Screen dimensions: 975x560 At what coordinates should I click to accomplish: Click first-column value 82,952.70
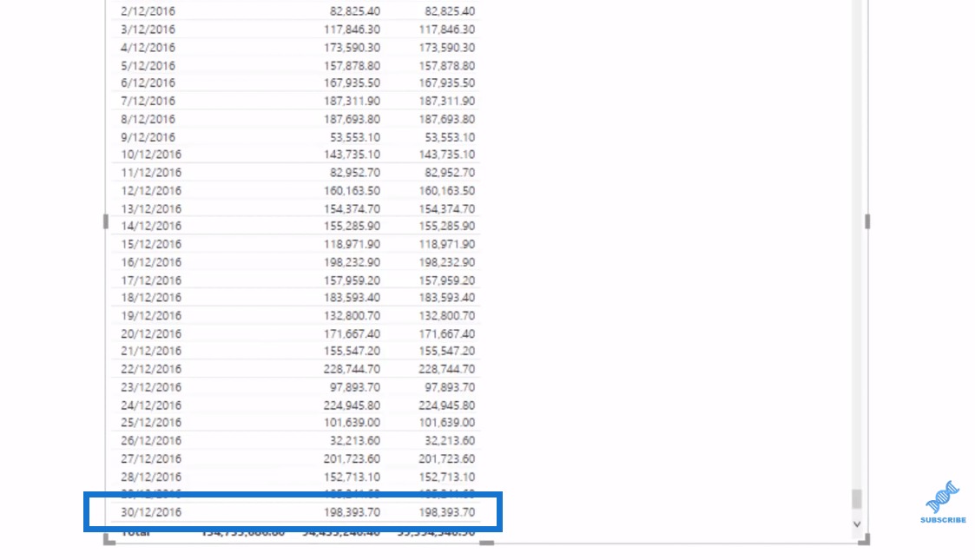[x=355, y=172]
